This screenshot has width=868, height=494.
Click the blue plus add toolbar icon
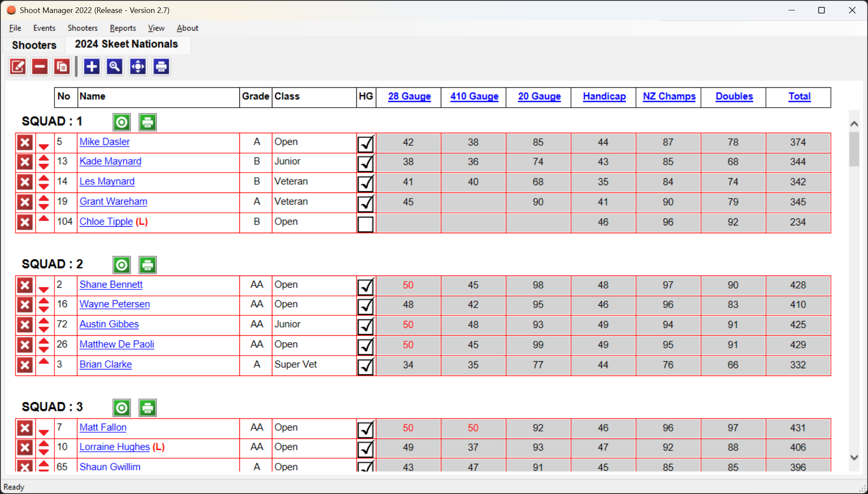[91, 67]
